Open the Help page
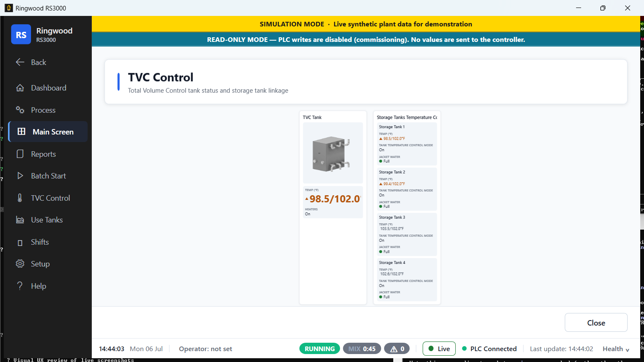This screenshot has width=644, height=362. (48, 286)
